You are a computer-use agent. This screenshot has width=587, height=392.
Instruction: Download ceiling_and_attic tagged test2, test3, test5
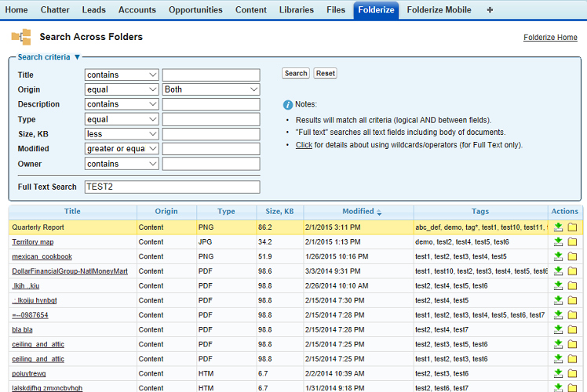pyautogui.click(x=558, y=343)
